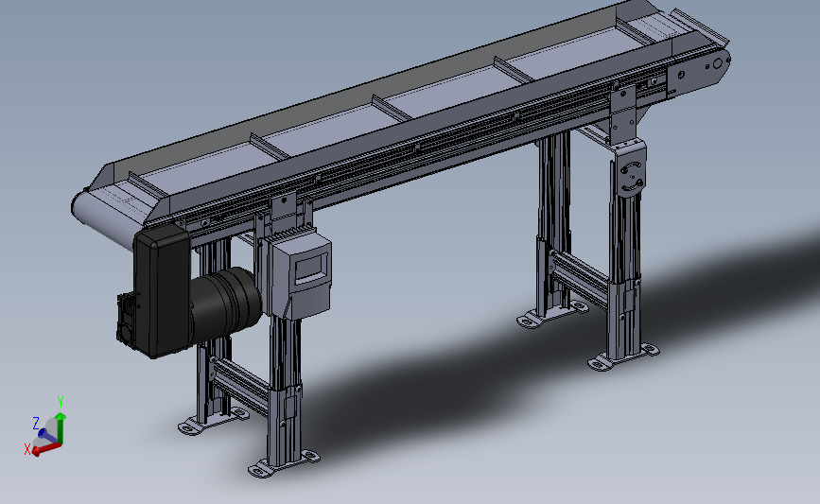
Task: Select the front left leg's floor foot plate
Action: pyautogui.click(x=284, y=464)
